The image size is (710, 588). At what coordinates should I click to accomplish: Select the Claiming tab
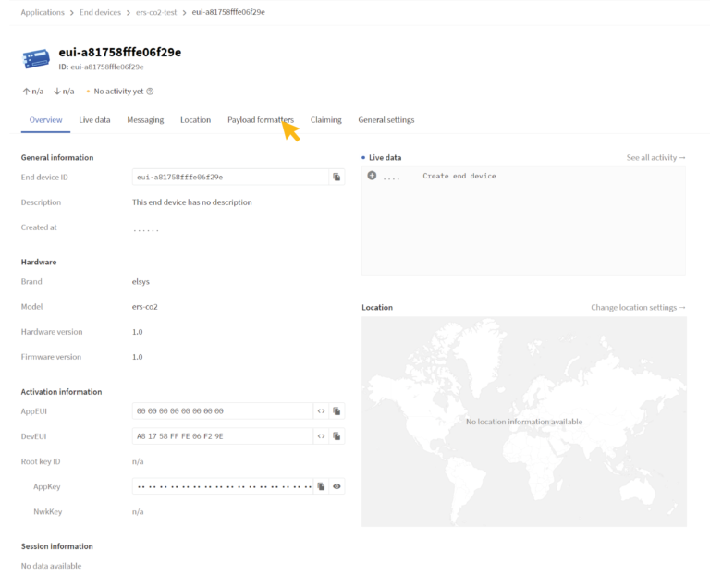coord(325,120)
